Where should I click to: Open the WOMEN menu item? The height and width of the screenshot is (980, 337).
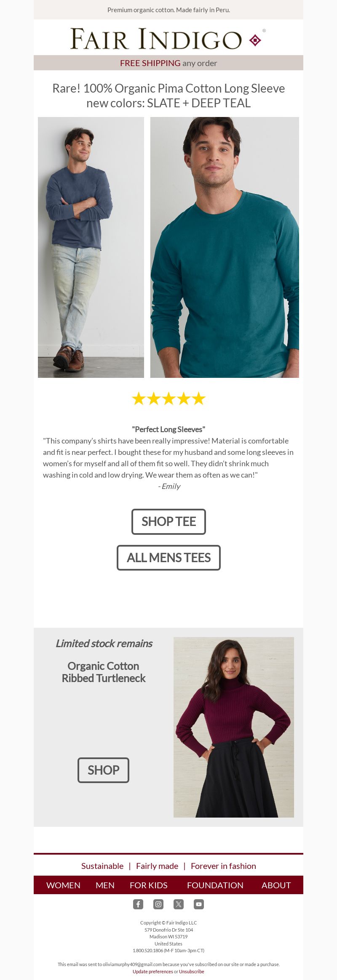click(63, 885)
